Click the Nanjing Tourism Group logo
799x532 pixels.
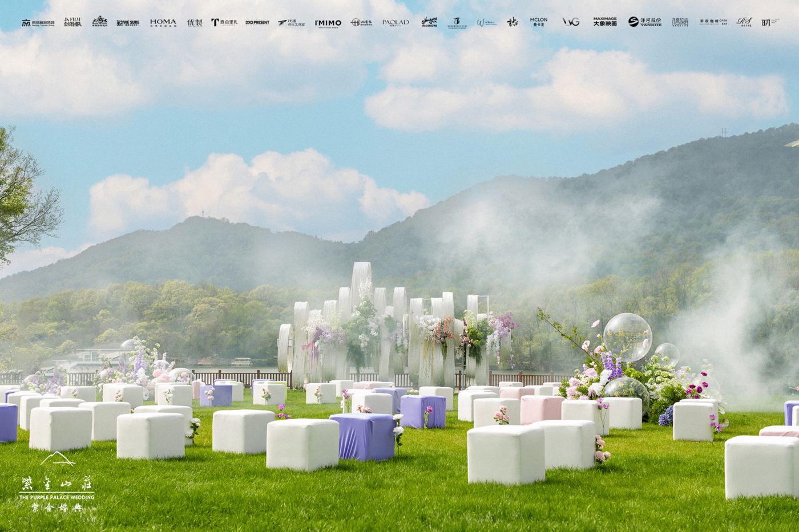(38, 23)
